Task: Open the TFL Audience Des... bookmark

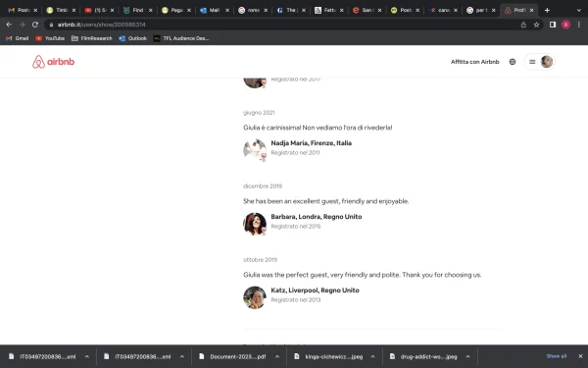Action: point(181,38)
